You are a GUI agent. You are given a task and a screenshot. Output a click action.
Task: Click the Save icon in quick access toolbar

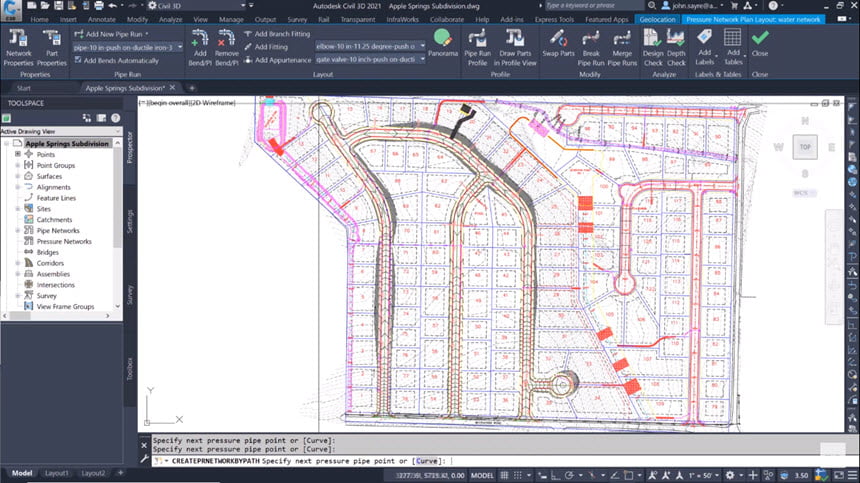click(58, 5)
